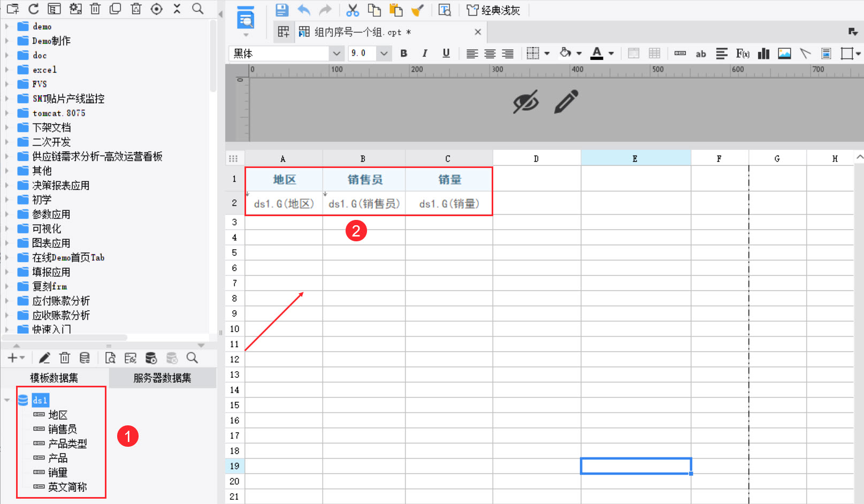864x504 pixels.
Task: Click header cell 销量 in column C
Action: pyautogui.click(x=449, y=179)
